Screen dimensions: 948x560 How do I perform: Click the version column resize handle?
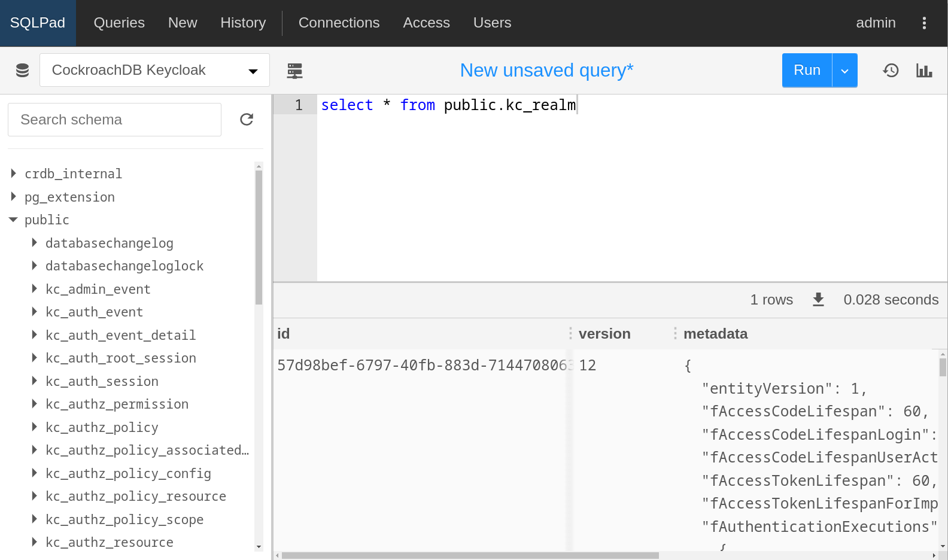pyautogui.click(x=675, y=334)
